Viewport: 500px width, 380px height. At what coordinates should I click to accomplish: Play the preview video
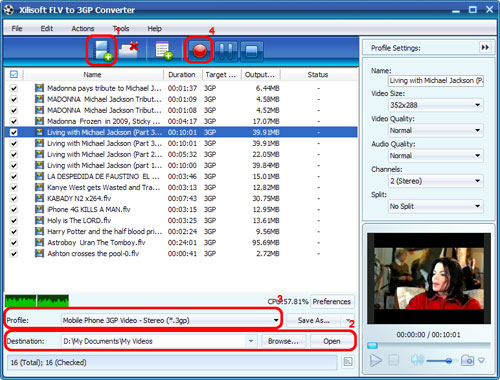click(376, 360)
